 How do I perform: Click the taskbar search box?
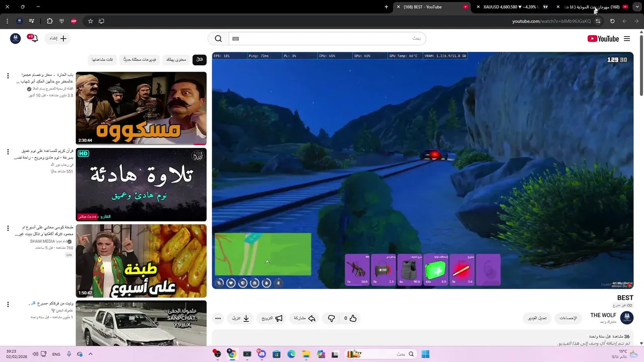pos(381,354)
